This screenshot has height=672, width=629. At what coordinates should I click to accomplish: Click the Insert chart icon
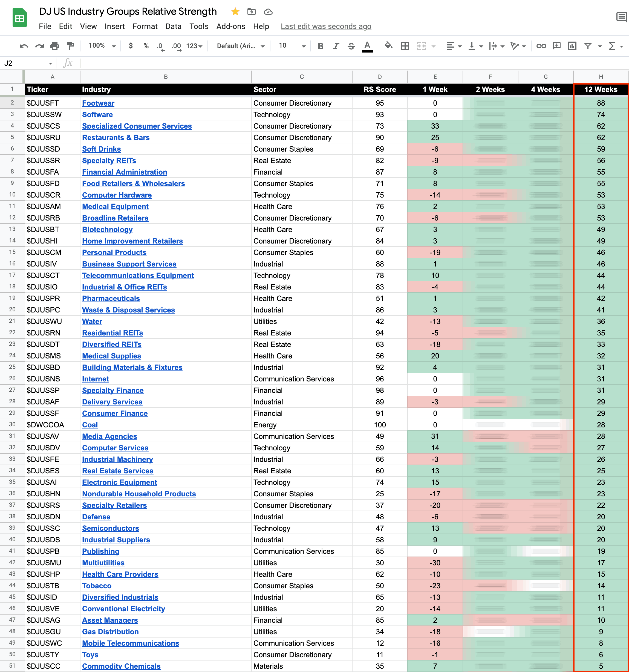[572, 46]
